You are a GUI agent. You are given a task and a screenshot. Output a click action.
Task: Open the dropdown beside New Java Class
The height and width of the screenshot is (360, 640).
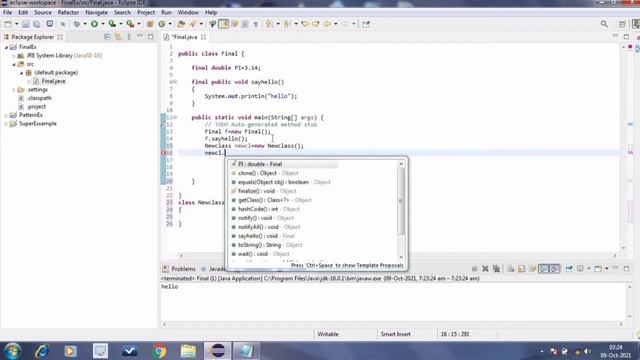click(170, 24)
